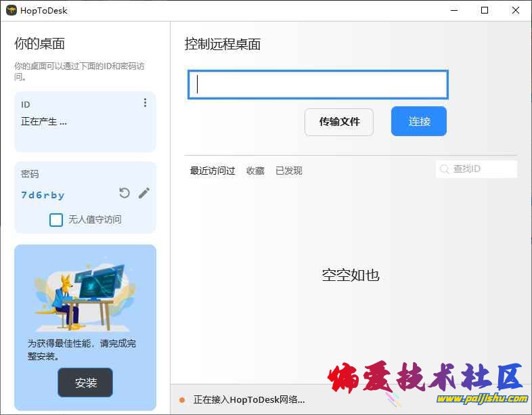Click the 传输文件 button
532x415 pixels.
[x=339, y=122]
